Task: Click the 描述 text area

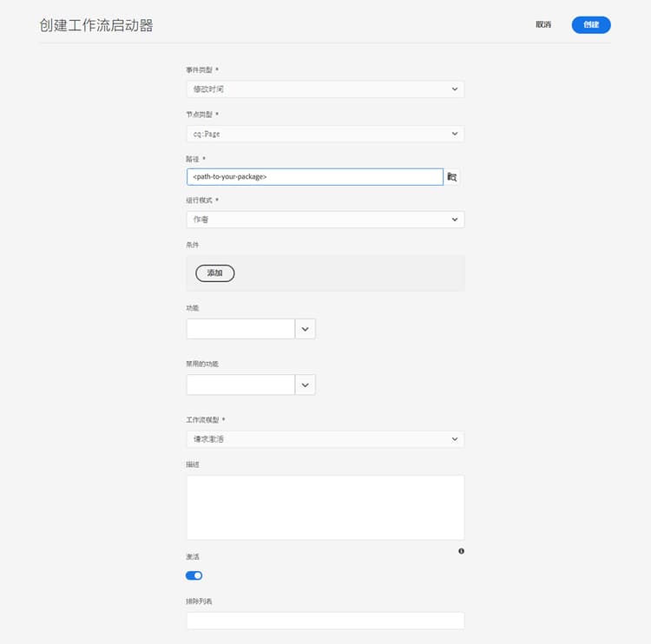Action: point(325,508)
